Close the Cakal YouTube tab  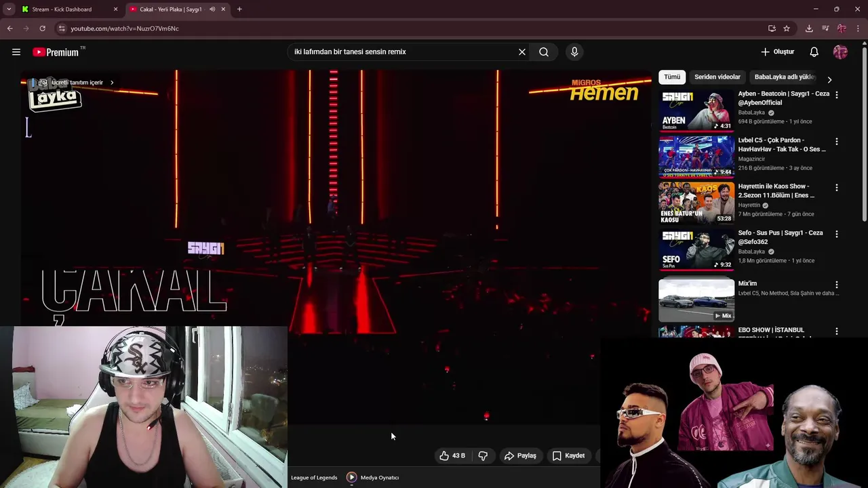point(223,9)
